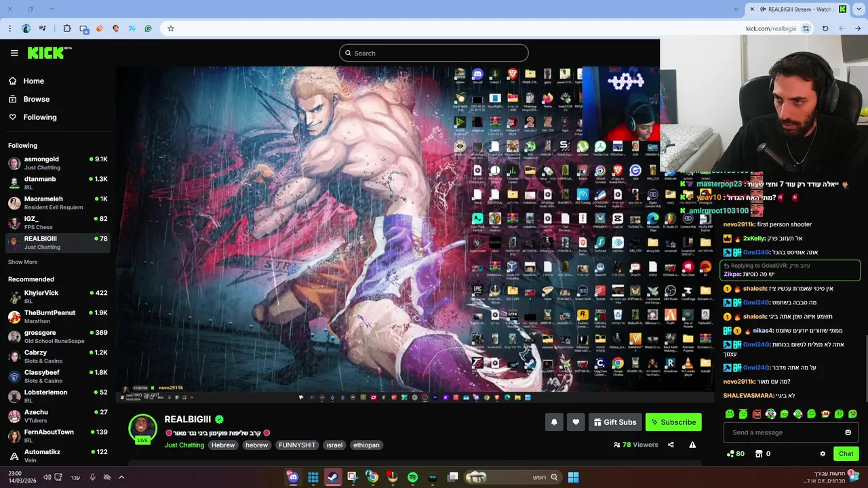Click the Gift Subs button

pos(615,422)
